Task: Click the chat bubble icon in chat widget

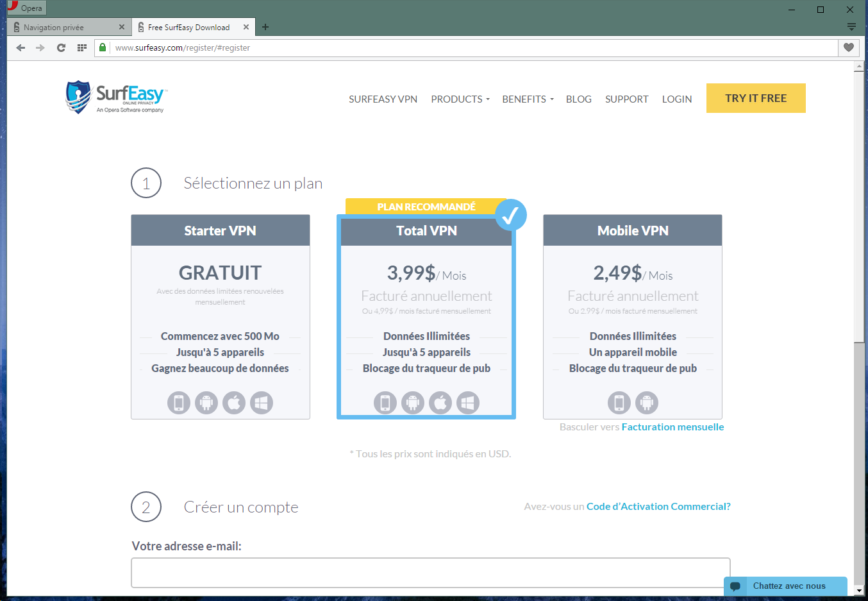Action: pos(735,586)
